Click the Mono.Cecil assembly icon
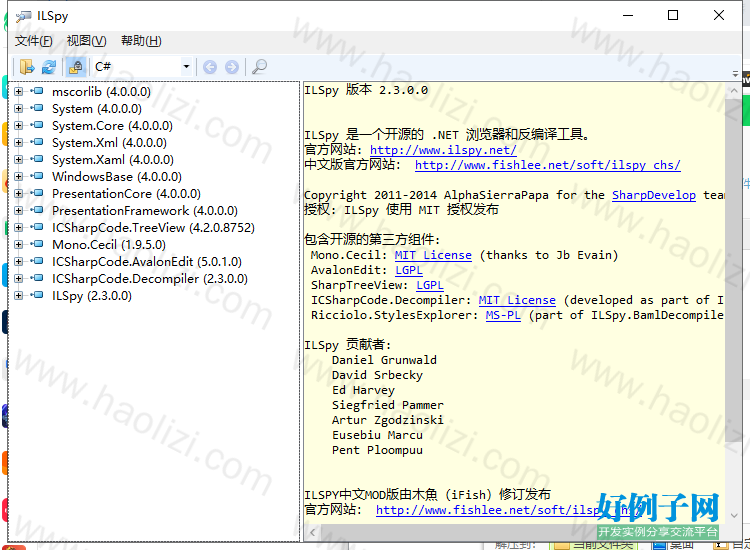The image size is (750, 550). click(x=37, y=244)
